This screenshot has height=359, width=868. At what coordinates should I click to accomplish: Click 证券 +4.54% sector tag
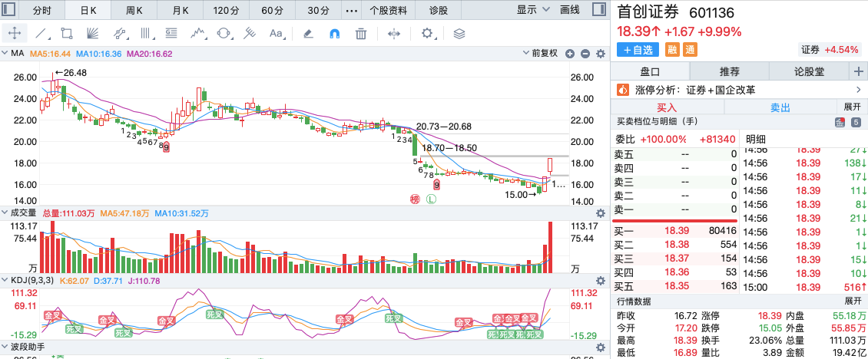pyautogui.click(x=830, y=49)
